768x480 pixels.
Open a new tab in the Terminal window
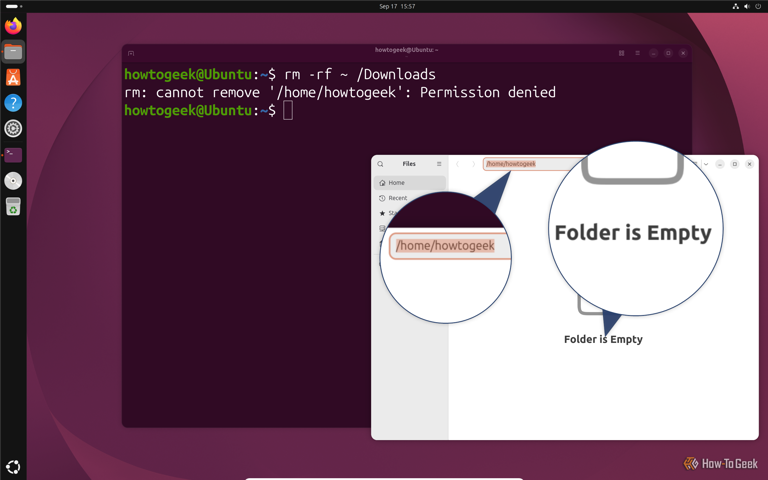coord(131,53)
